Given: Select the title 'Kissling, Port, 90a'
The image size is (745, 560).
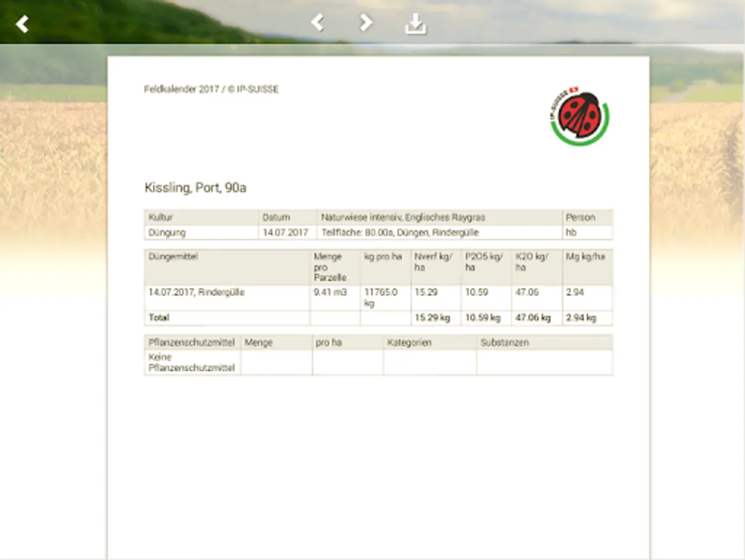Looking at the screenshot, I should (x=195, y=188).
